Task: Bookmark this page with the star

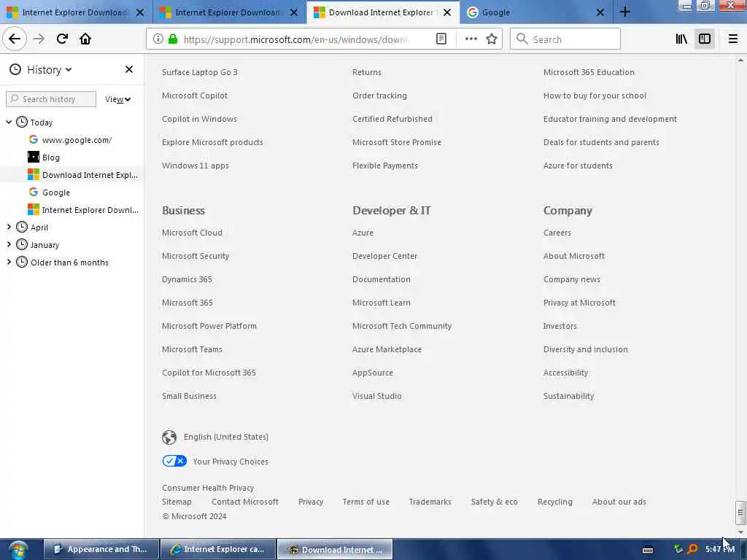Action: 492,39
